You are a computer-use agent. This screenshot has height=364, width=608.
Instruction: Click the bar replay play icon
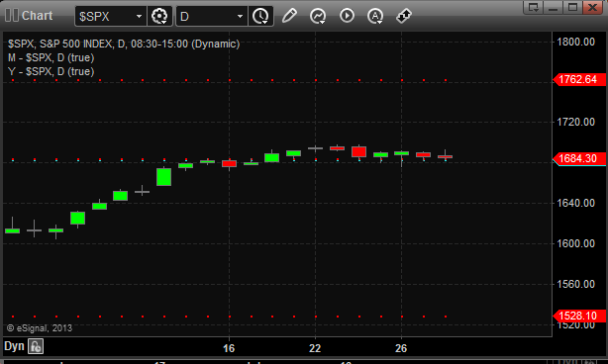click(347, 16)
